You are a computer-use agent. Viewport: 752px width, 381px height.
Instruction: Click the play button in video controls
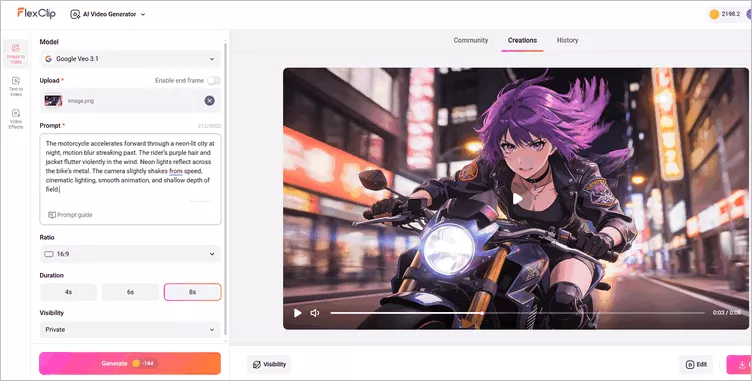[x=297, y=313]
